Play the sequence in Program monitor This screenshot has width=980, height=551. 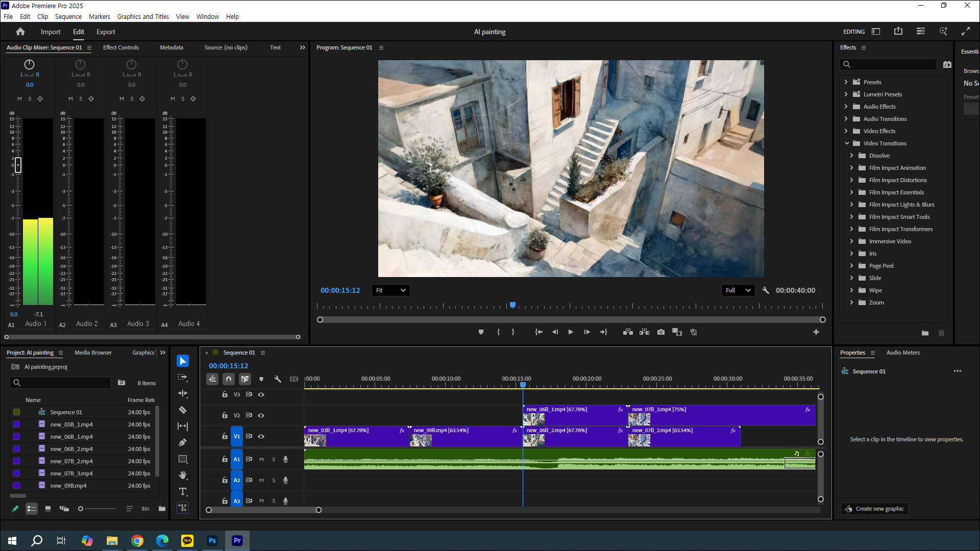[x=571, y=332]
